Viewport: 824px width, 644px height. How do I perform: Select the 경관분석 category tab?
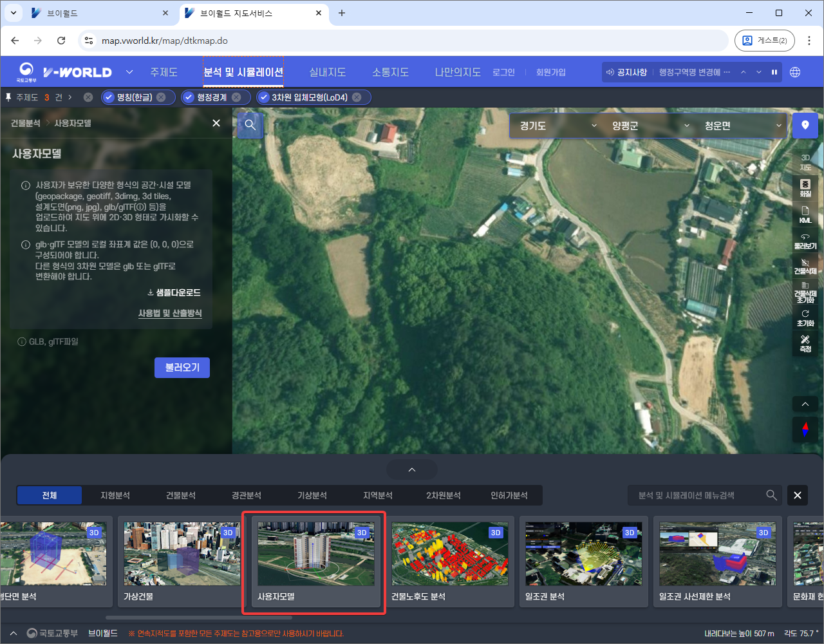246,495
